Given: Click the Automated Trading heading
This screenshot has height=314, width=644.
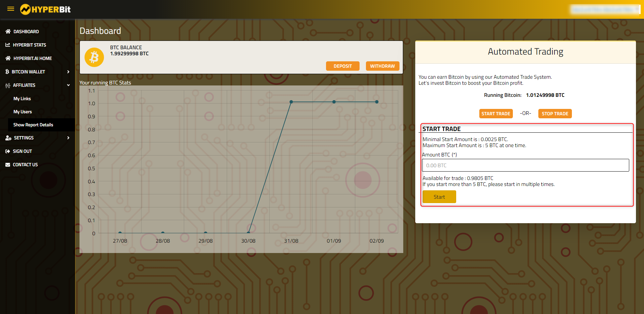Looking at the screenshot, I should pos(525,52).
